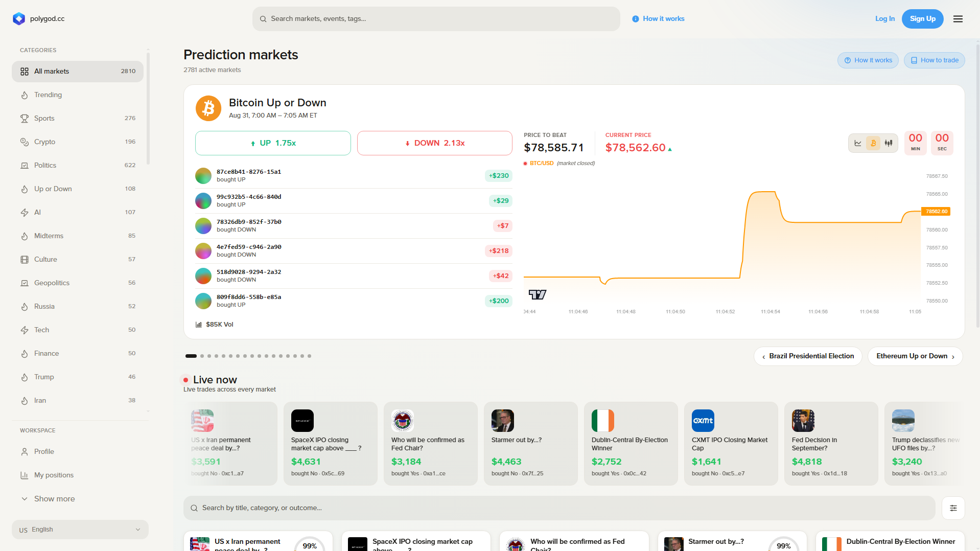The image size is (980, 551).
Task: Switch to the line chart view icon
Action: pos(858,143)
